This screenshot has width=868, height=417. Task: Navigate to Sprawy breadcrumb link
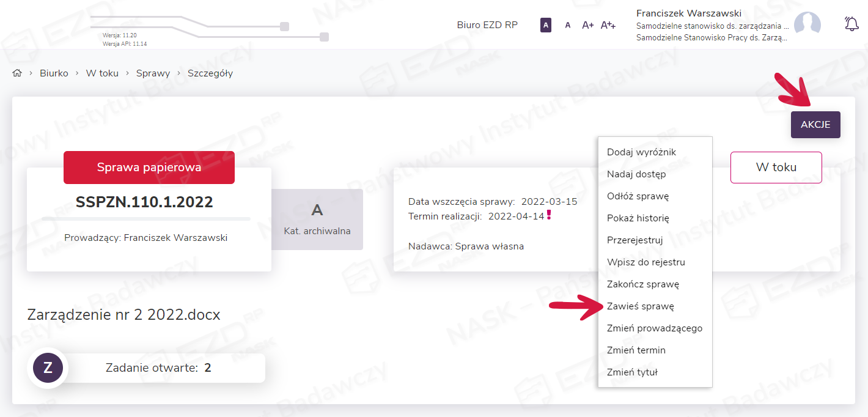[153, 73]
